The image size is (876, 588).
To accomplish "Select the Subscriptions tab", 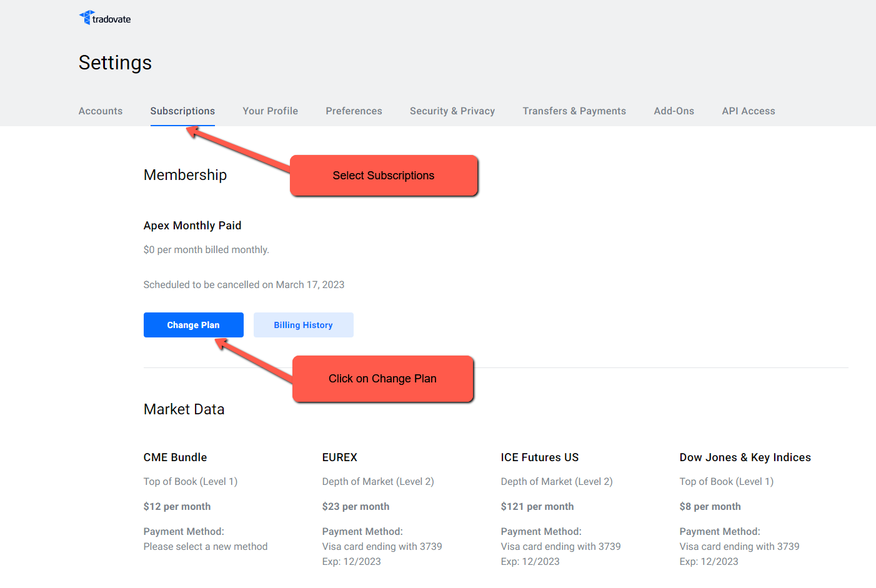I will click(182, 111).
